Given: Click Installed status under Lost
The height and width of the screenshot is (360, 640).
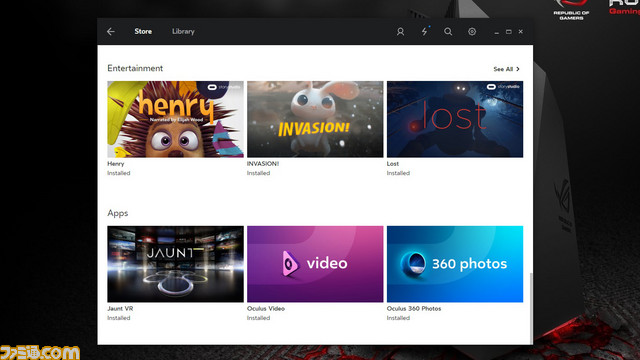Looking at the screenshot, I should click(398, 173).
